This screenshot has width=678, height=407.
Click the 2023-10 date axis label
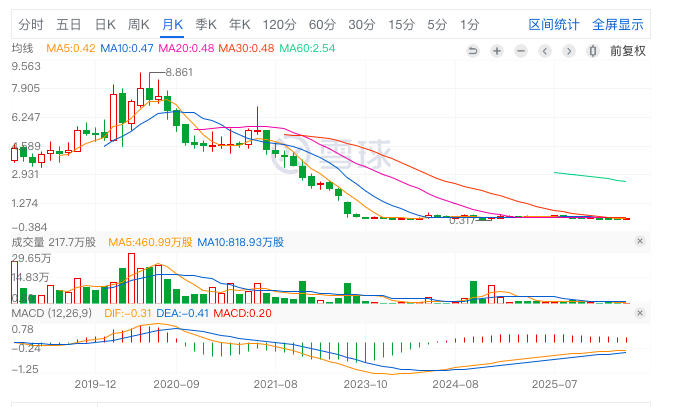click(x=365, y=384)
